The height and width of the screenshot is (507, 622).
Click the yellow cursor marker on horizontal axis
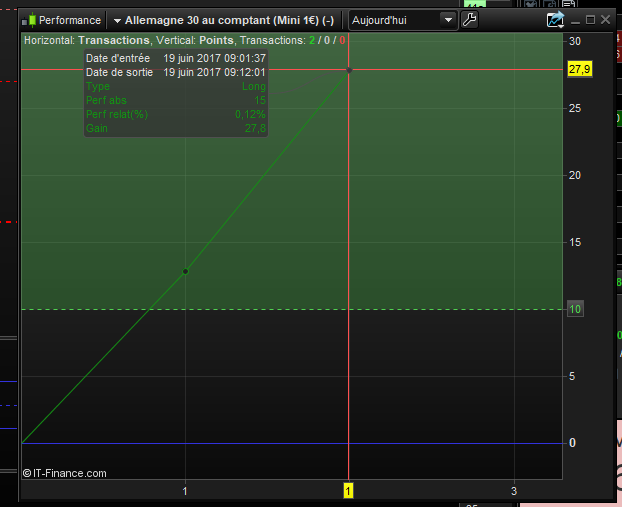348,491
